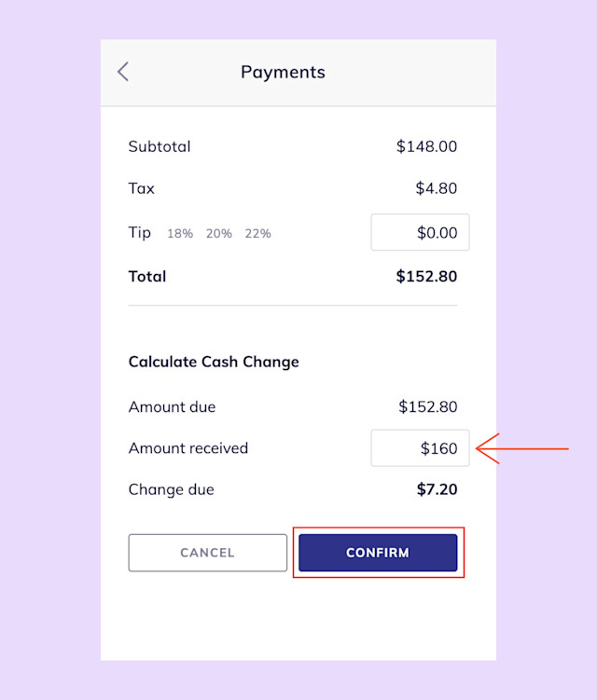Cancel the payment

coord(208,553)
